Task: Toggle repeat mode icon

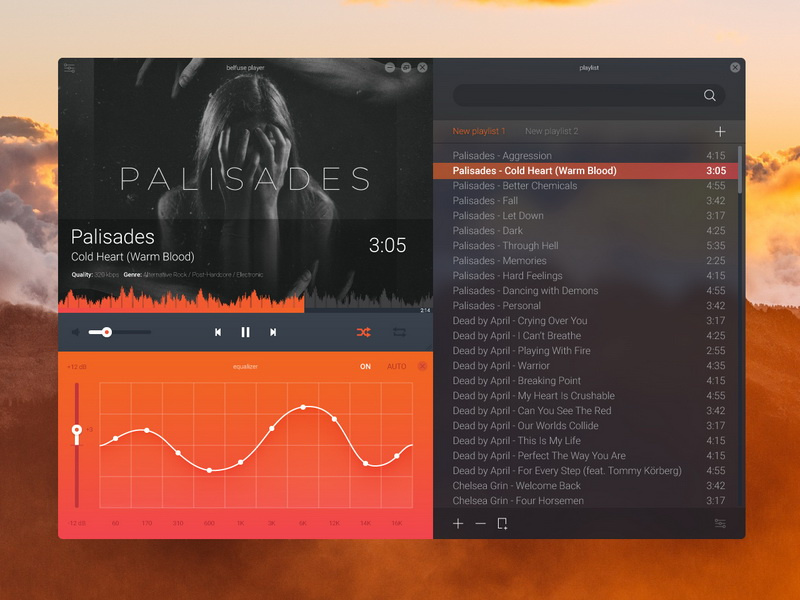Action: tap(399, 332)
